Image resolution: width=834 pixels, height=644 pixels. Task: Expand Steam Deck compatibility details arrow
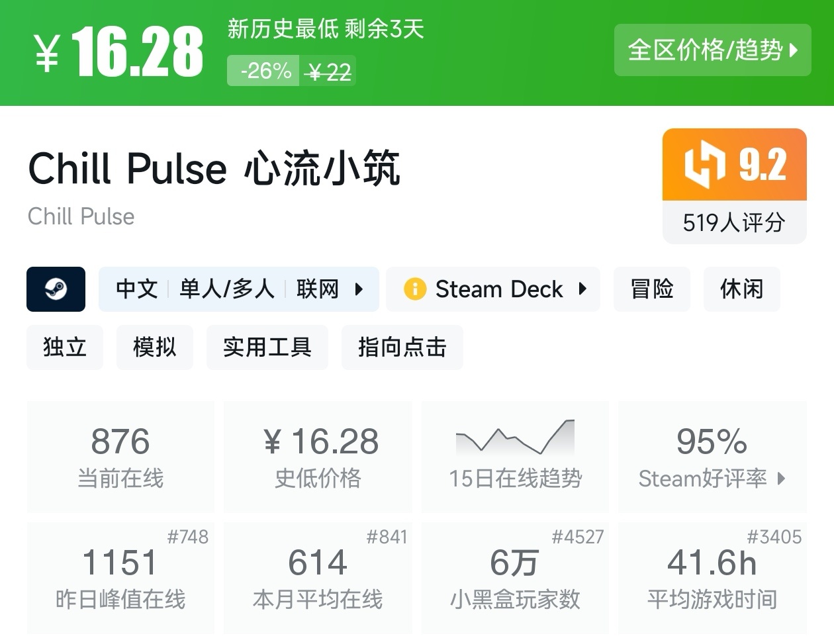582,289
